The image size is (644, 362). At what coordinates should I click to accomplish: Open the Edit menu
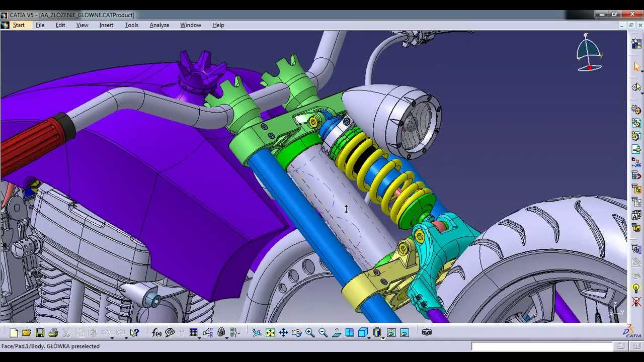click(x=60, y=25)
